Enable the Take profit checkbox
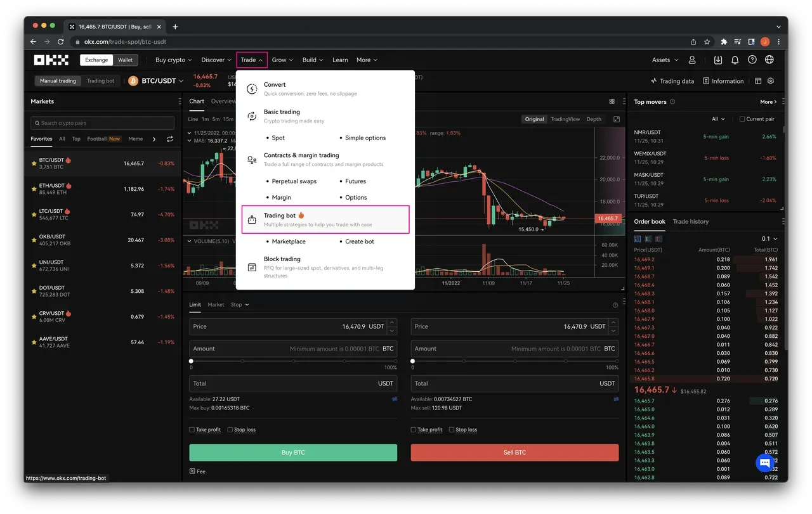This screenshot has height=514, width=812. point(190,429)
